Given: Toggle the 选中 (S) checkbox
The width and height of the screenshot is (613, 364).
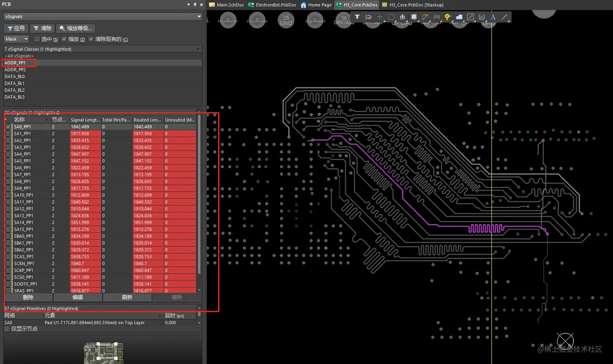Looking at the screenshot, I should 37,39.
